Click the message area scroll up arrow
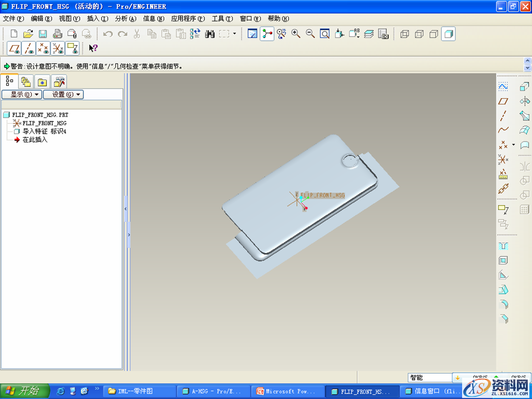 tap(527, 62)
